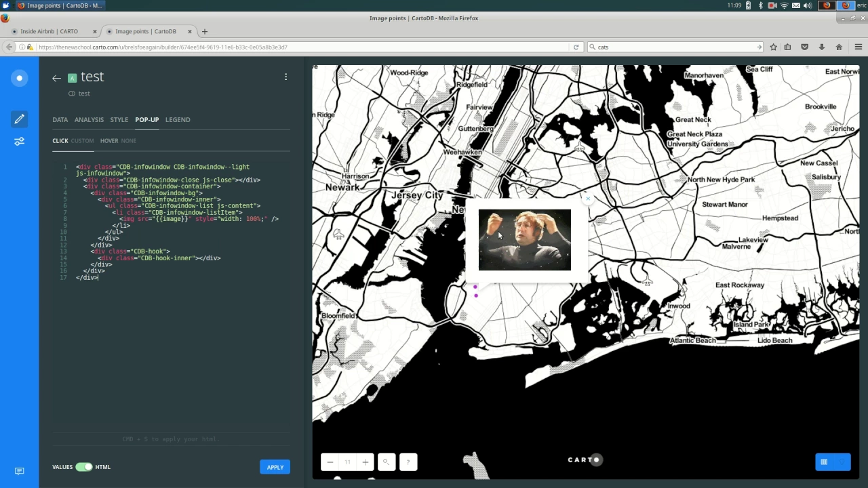Close the Inside Airbnb | CARTO tab
The height and width of the screenshot is (488, 868).
pyautogui.click(x=95, y=31)
